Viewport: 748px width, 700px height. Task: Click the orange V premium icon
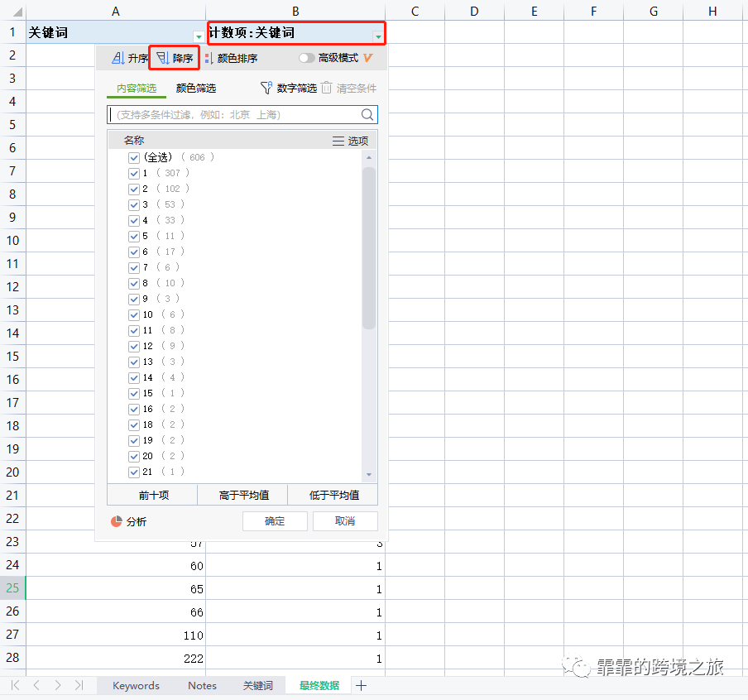coord(367,58)
